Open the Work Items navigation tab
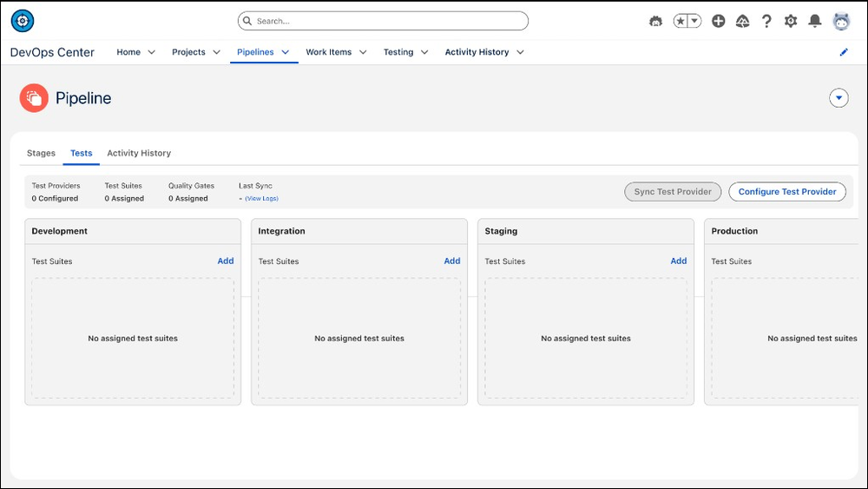The image size is (868, 489). click(329, 52)
